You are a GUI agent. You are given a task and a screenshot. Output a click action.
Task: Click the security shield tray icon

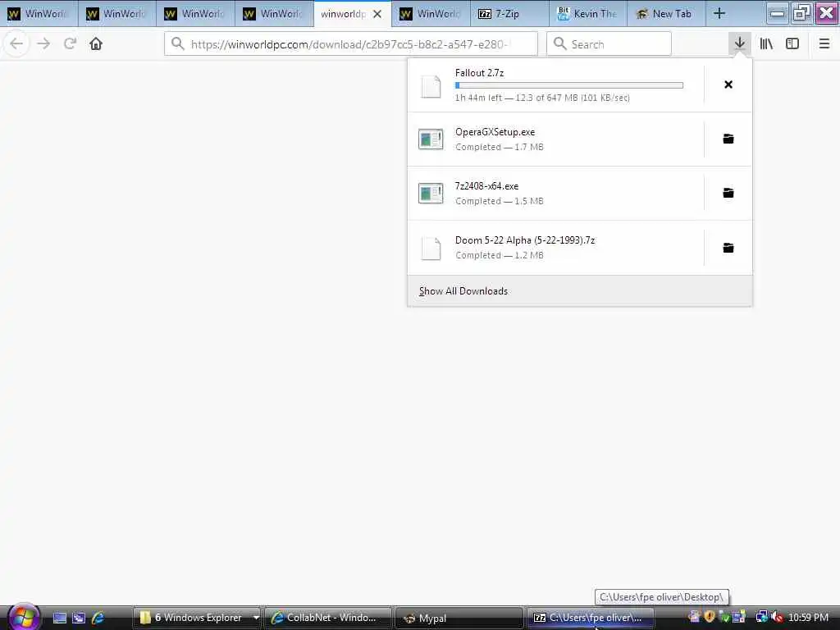point(710,617)
